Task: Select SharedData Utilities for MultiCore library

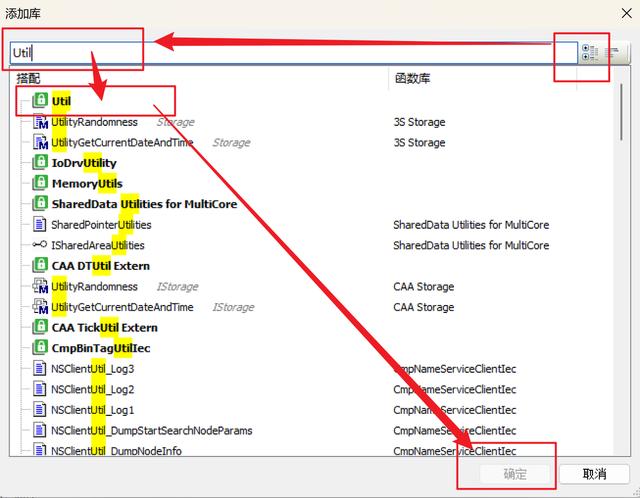Action: point(144,204)
